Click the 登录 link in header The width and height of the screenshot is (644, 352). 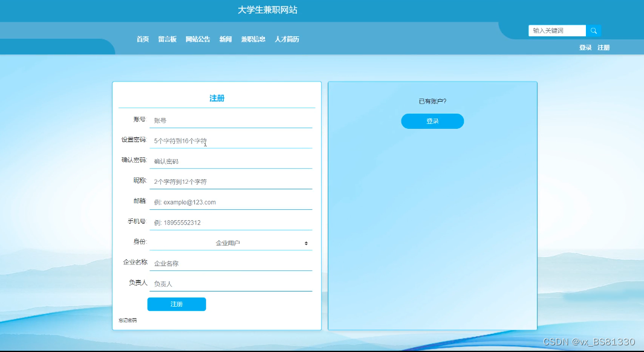pyautogui.click(x=585, y=48)
